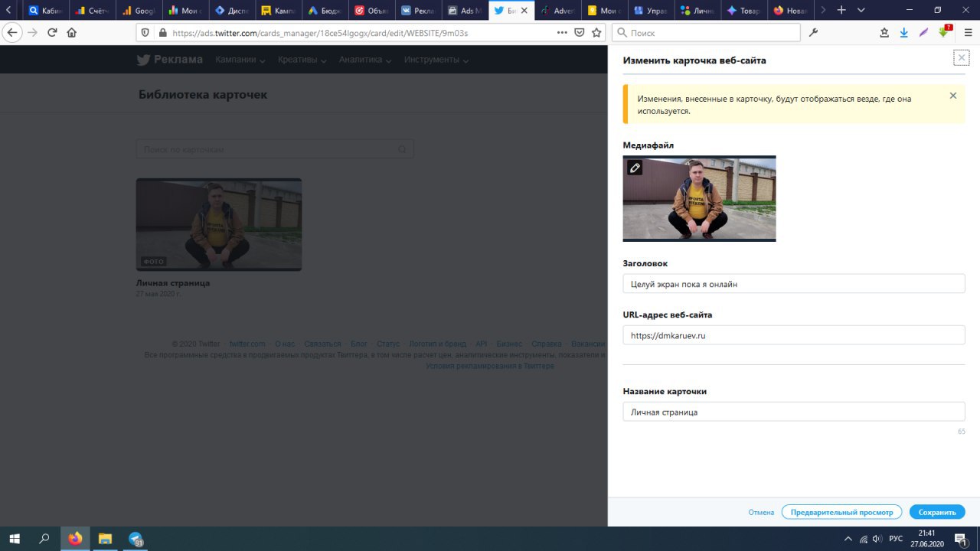Click Firefox icon in the taskbar
This screenshot has height=551, width=980.
coord(75,539)
